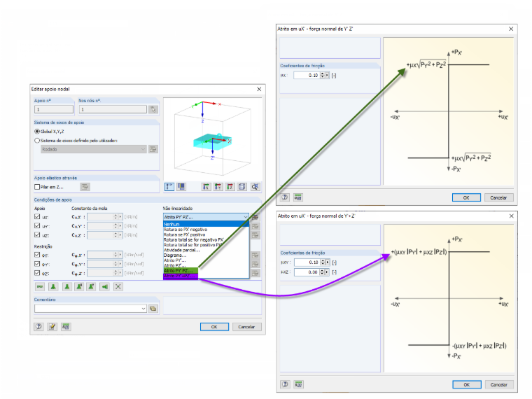
Task: Select the fifth green support type preset icon
Action: pyautogui.click(x=91, y=287)
